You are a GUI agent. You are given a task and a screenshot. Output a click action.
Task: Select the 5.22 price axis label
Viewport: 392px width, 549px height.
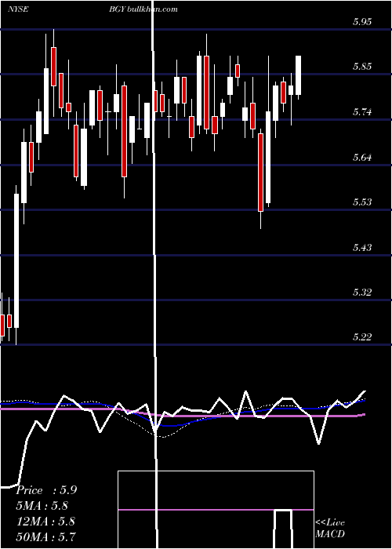coord(362,337)
